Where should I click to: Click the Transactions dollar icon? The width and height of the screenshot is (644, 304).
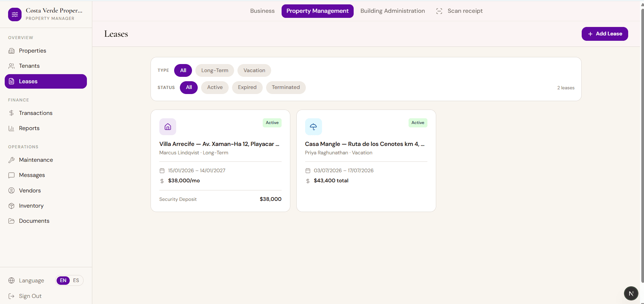(11, 113)
